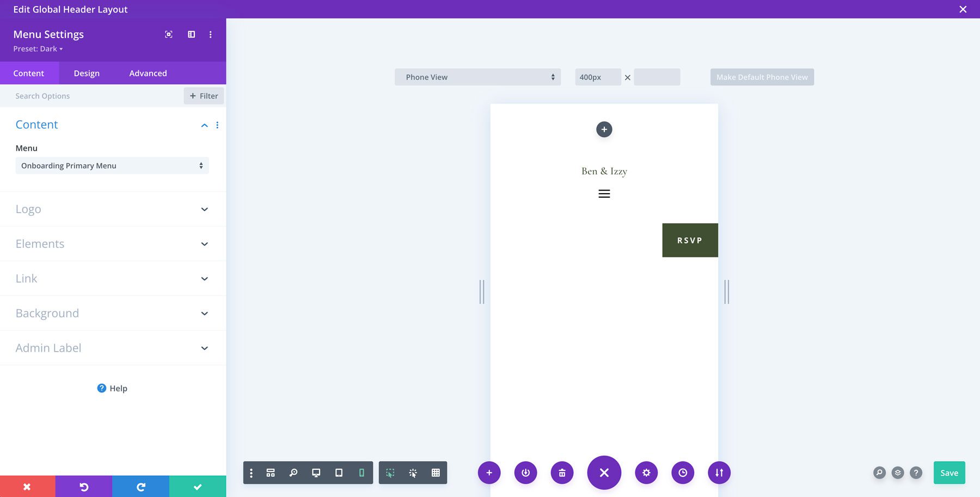980x497 pixels.
Task: Switch to the Advanced tab
Action: click(148, 73)
